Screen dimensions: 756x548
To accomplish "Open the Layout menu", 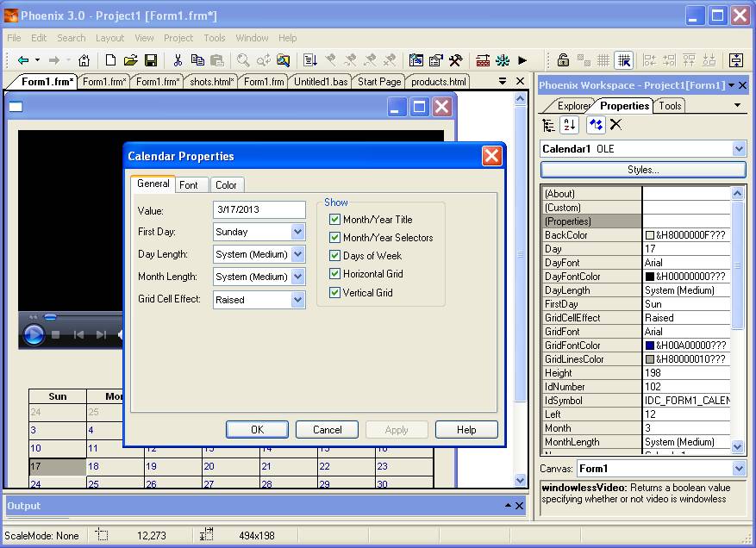I will 109,38.
